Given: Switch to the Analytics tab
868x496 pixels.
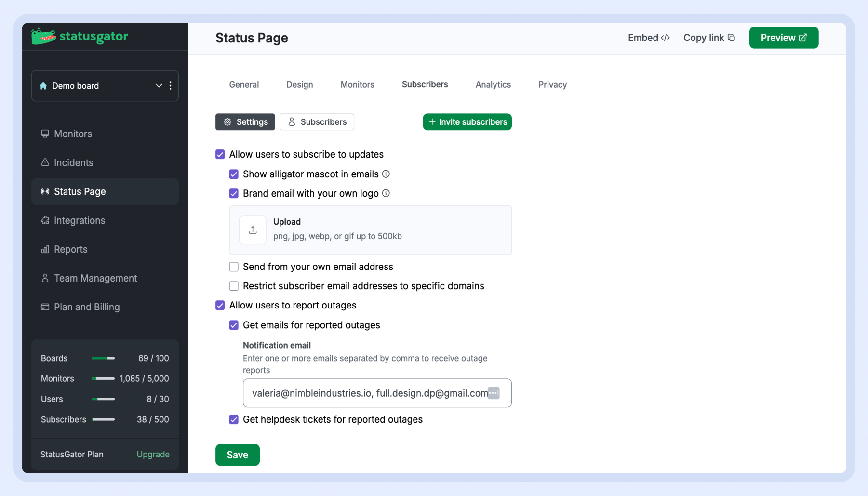Looking at the screenshot, I should coord(493,85).
